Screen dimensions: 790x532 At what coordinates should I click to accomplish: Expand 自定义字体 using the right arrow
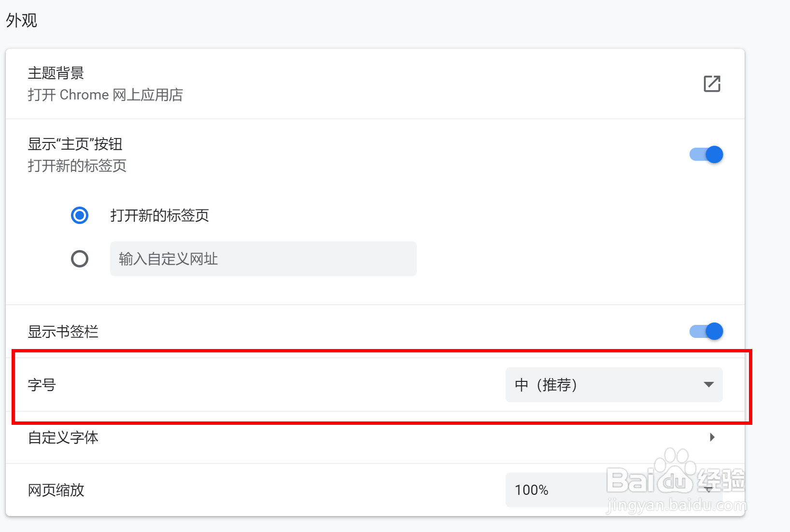(712, 437)
